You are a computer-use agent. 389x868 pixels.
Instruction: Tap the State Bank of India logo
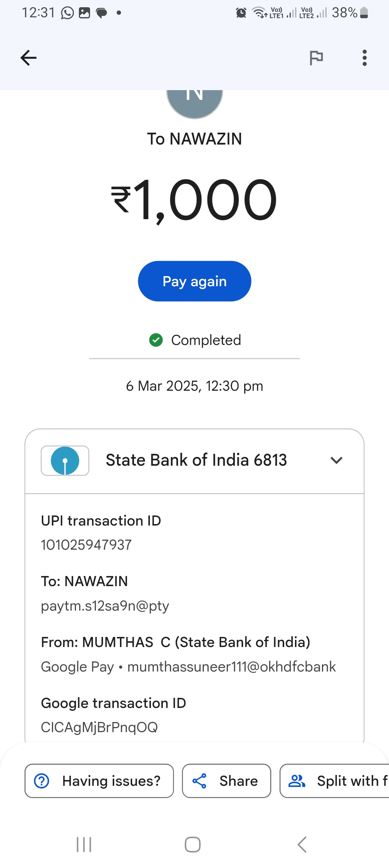click(65, 461)
